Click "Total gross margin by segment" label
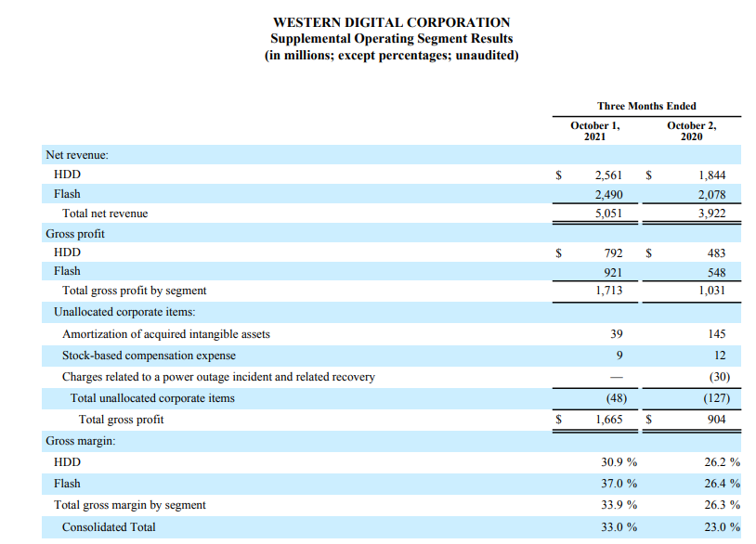Viewport: 756px width, 544px height. pyautogui.click(x=130, y=505)
